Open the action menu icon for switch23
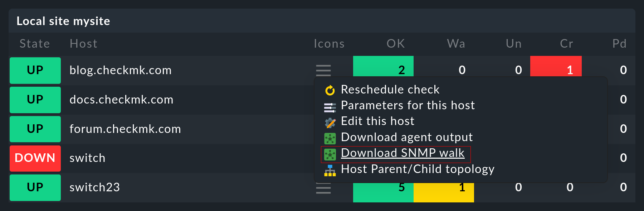 (x=323, y=188)
